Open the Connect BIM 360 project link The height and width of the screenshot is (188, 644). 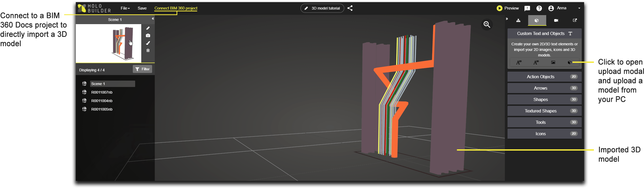click(x=176, y=8)
